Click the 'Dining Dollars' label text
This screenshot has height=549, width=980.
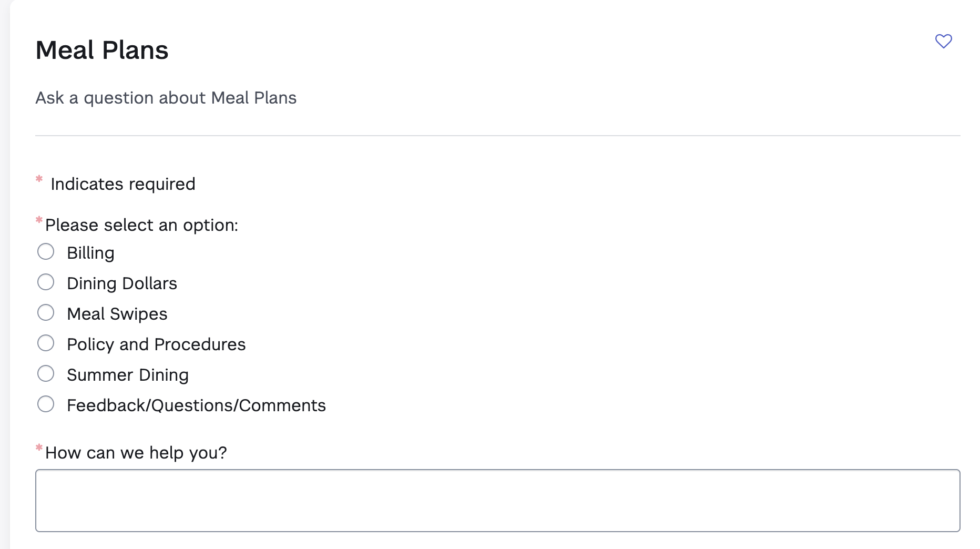[x=122, y=283]
